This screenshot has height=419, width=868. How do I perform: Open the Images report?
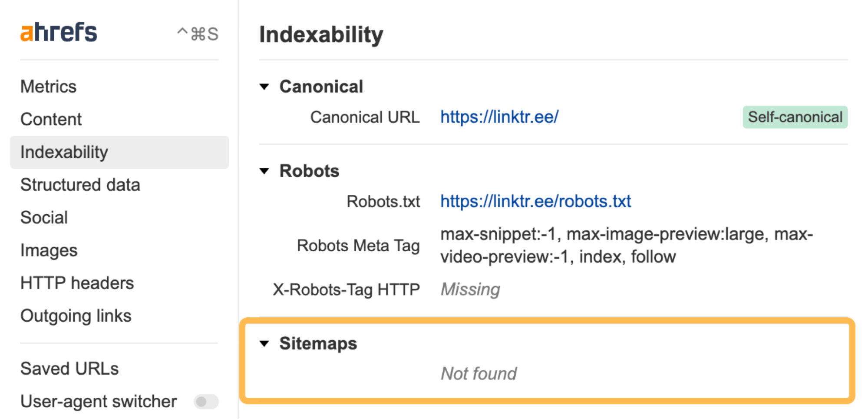(x=49, y=249)
